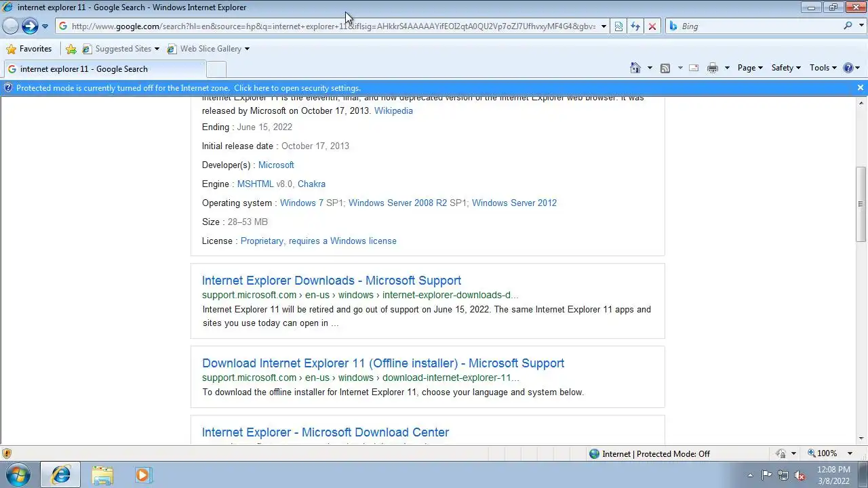Open Web Slice Gallery in Favorites bar
The image size is (868, 488).
[x=208, y=49]
